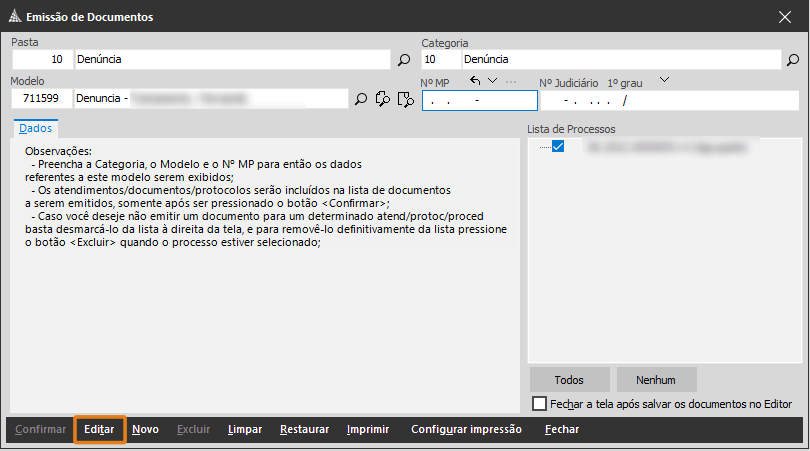Click the Confirmar button
810x451 pixels.
[x=40, y=429]
